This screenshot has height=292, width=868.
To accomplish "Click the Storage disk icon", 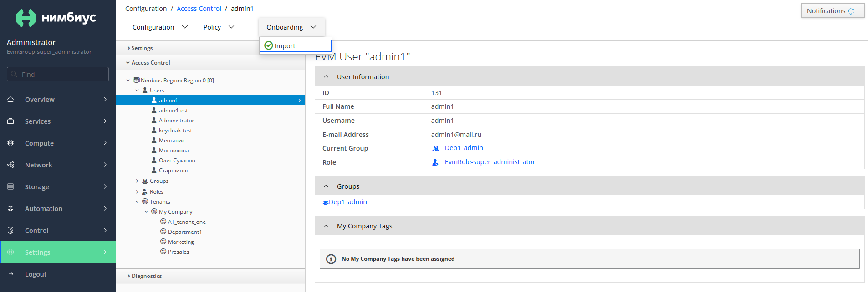I will click(10, 186).
